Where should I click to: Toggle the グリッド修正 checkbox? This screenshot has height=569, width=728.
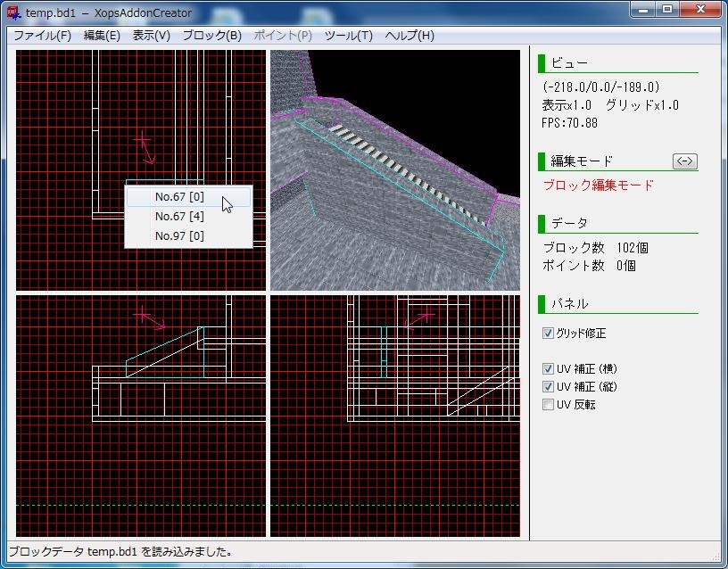[548, 334]
